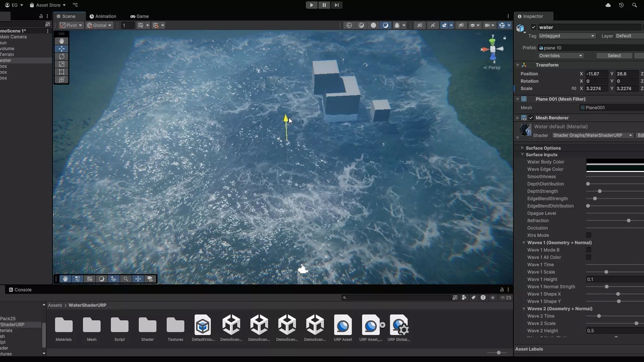Click the Step frame button
The height and width of the screenshot is (362, 644).
[337, 5]
